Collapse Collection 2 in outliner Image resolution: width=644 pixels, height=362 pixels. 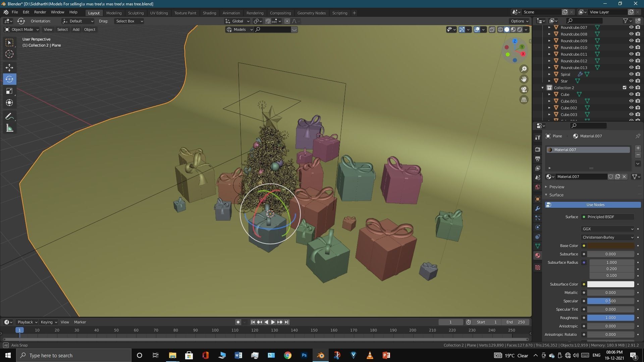click(x=542, y=88)
